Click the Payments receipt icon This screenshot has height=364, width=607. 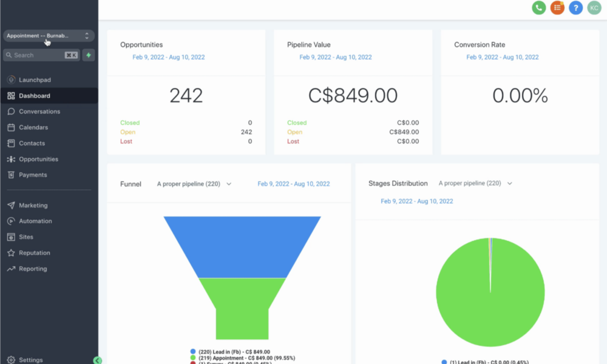click(x=11, y=175)
